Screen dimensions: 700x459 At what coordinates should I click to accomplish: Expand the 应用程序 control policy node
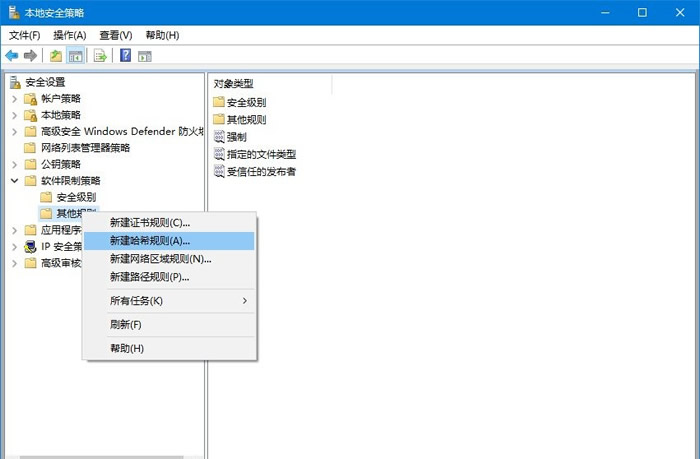[14, 230]
